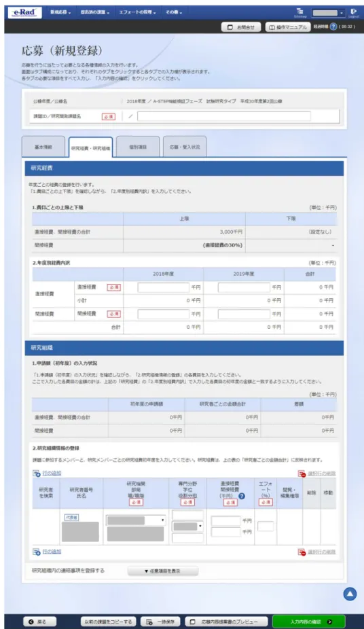Image resolution: width=364 pixels, height=629 pixels.
Task: Open the 提出済の課題 menu
Action: point(95,12)
